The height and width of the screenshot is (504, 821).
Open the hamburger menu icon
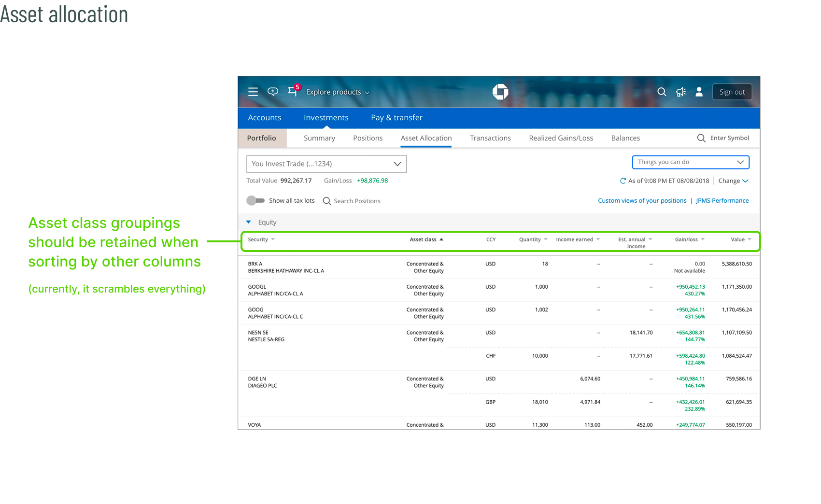pos(253,92)
